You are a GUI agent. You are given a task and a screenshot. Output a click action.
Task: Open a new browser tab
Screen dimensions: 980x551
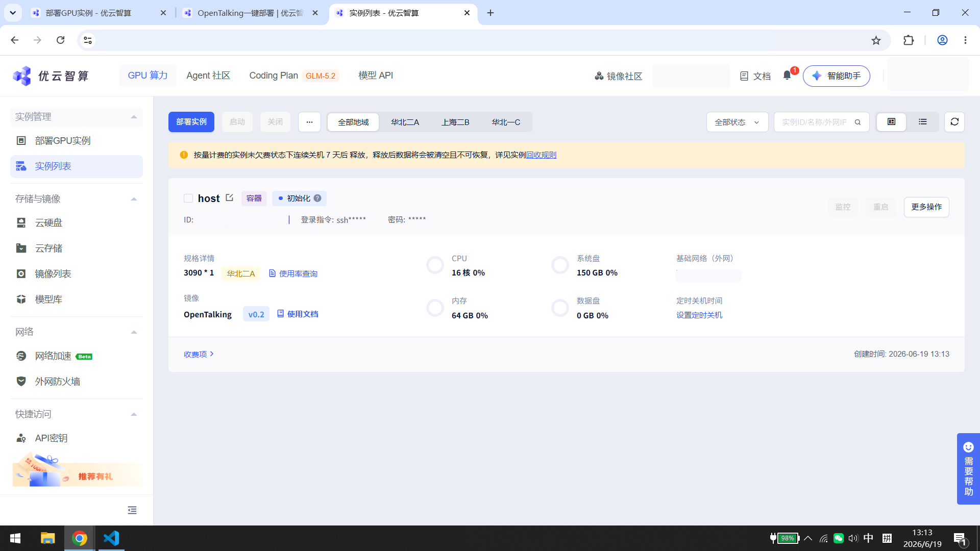tap(491, 13)
